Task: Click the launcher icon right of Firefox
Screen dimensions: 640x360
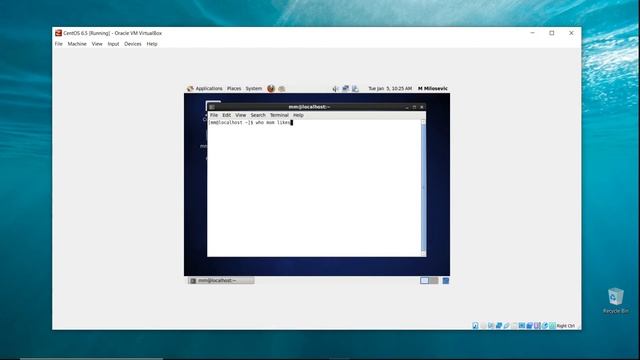Action: pos(281,89)
